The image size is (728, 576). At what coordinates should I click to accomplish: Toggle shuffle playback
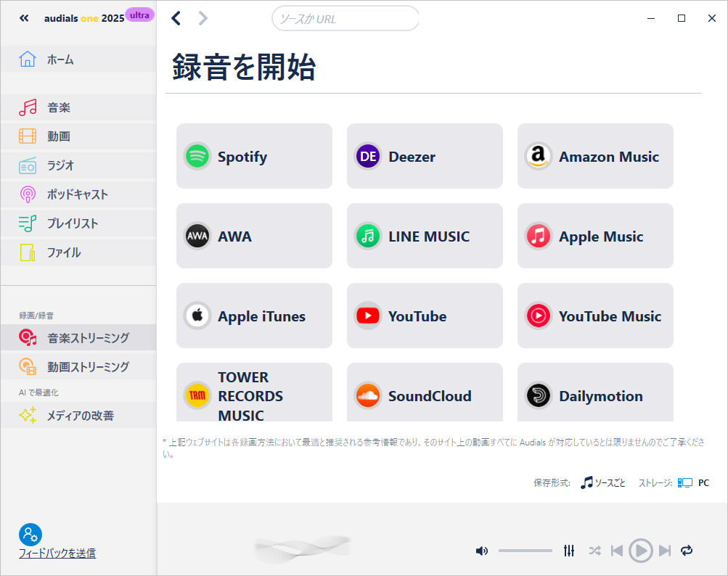(594, 551)
